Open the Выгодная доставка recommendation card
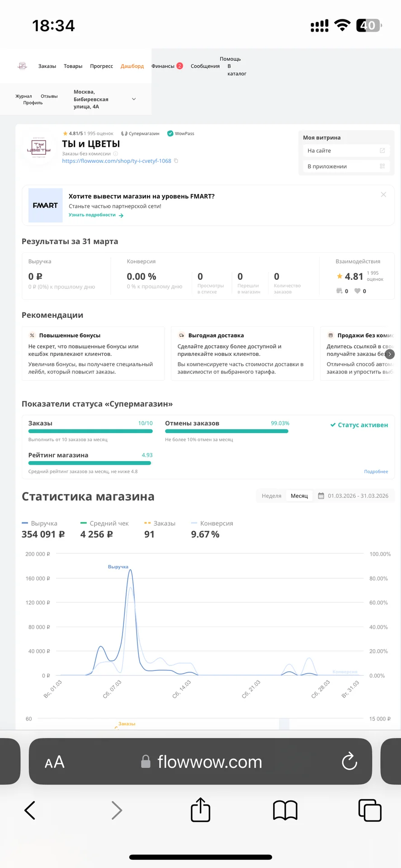The height and width of the screenshot is (868, 401). (x=242, y=354)
